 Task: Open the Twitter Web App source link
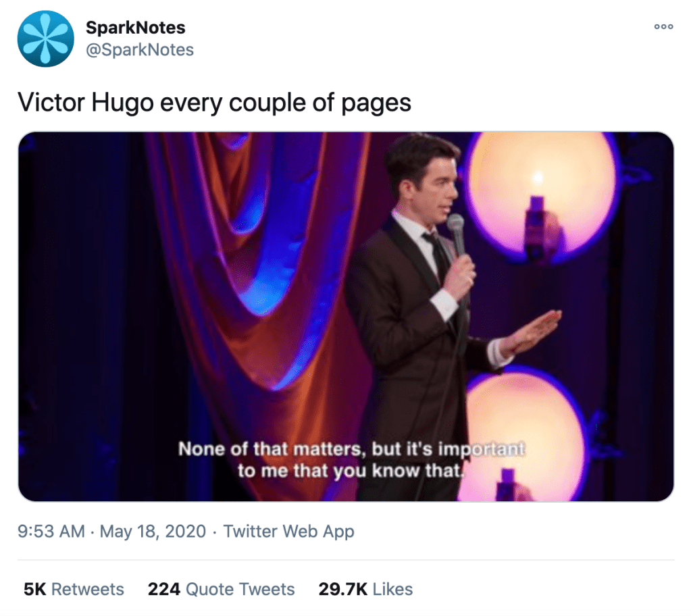288,532
